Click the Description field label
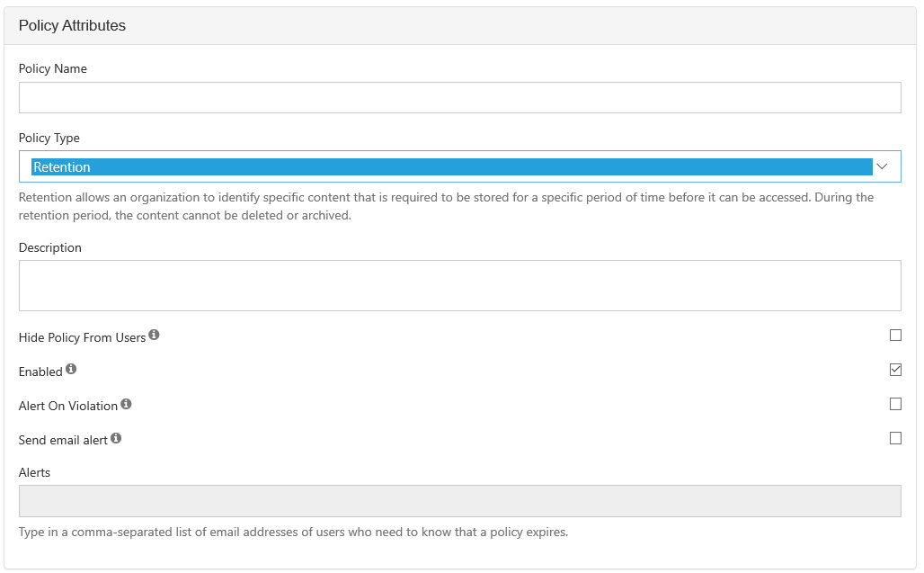924x573 pixels. (50, 247)
